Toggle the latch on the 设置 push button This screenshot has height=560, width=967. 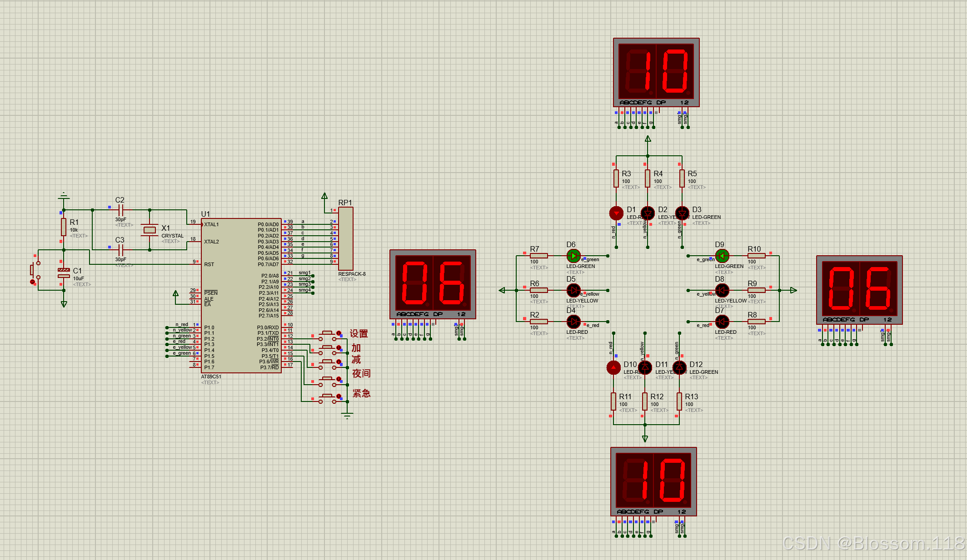point(339,333)
